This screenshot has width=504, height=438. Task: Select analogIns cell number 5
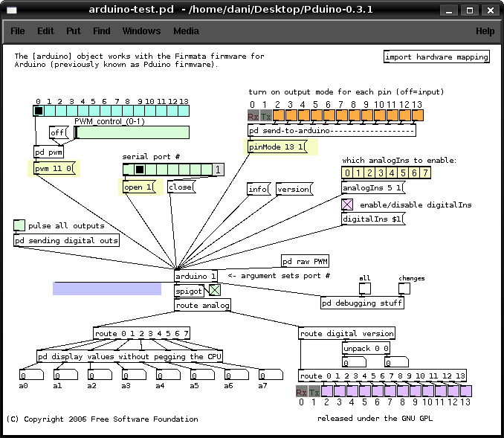(x=403, y=173)
